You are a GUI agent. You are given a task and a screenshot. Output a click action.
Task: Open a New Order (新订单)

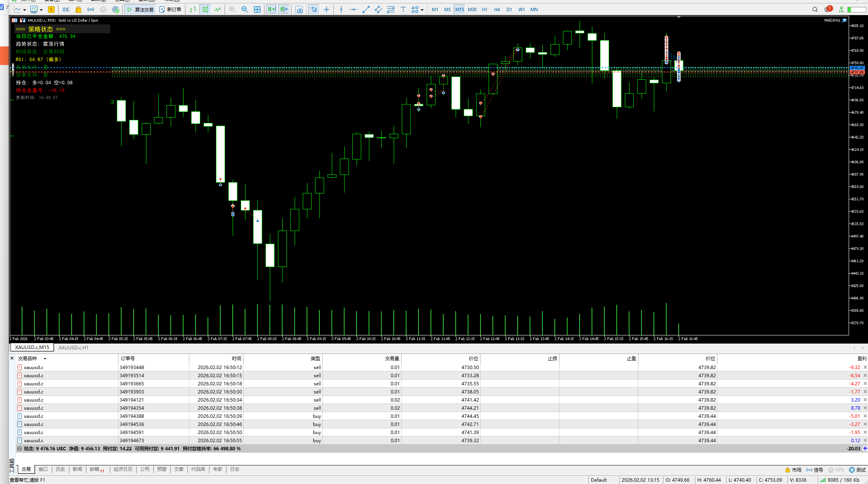(170, 10)
